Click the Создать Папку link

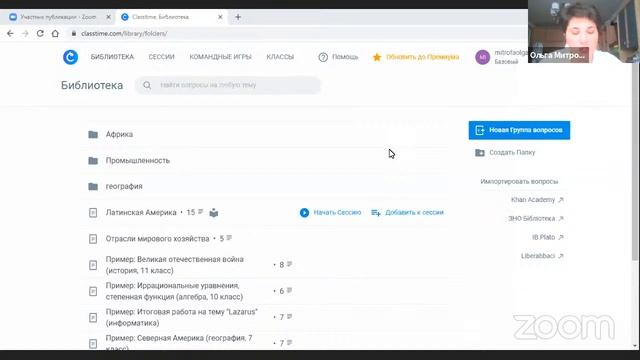coord(505,153)
